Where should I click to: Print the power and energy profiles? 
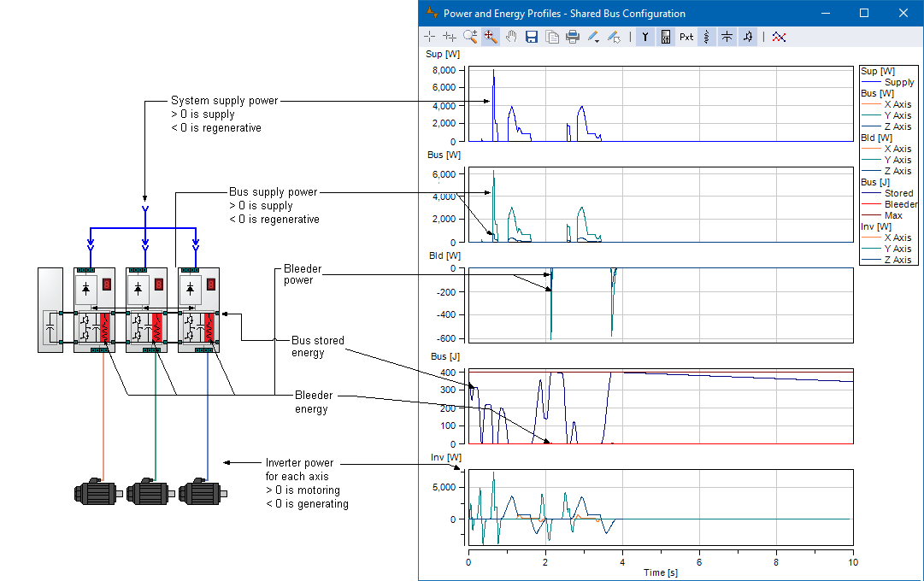573,37
